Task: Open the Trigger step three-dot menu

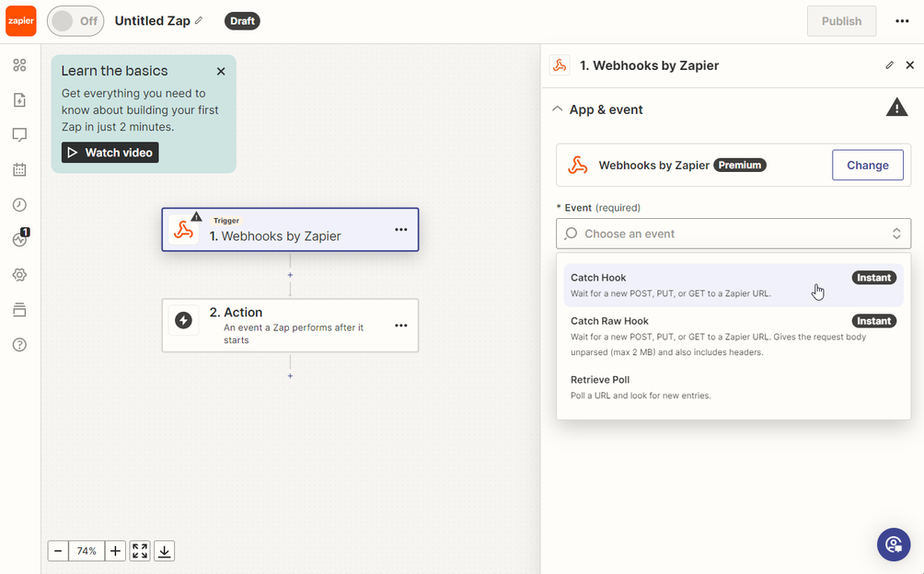Action: pos(401,230)
